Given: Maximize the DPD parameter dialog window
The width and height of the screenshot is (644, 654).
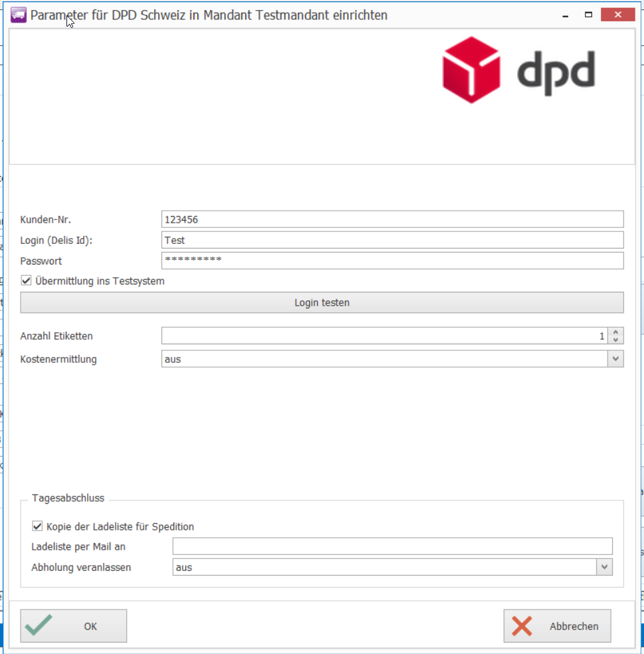Looking at the screenshot, I should 588,15.
